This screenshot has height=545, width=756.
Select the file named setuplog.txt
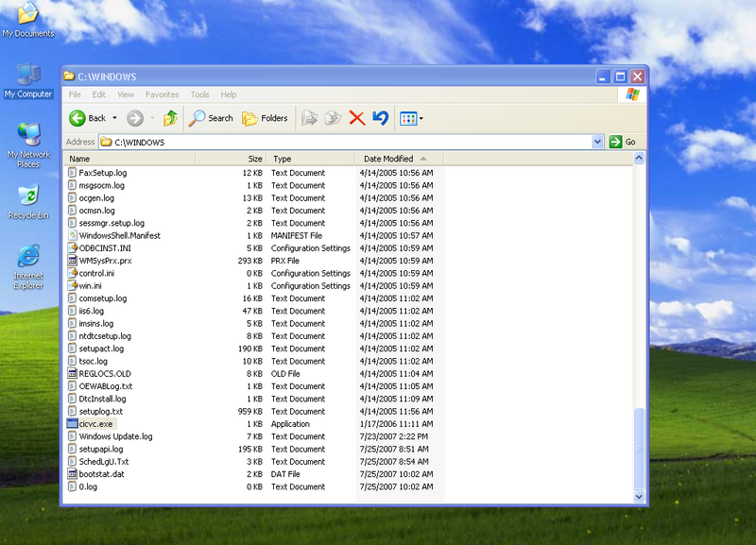pos(101,412)
